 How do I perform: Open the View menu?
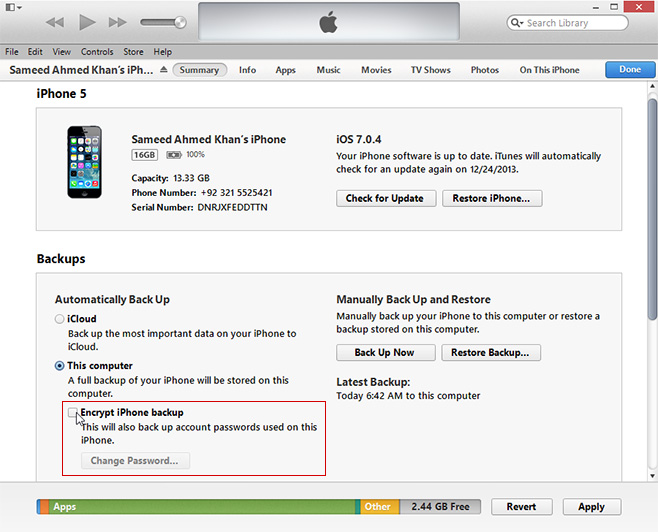pos(61,52)
